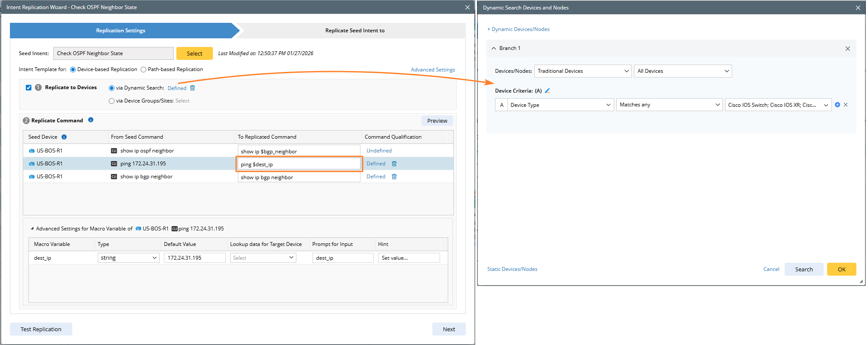This screenshot has width=868, height=345.
Task: Switch to Replicate Seed Intent to step
Action: (354, 31)
